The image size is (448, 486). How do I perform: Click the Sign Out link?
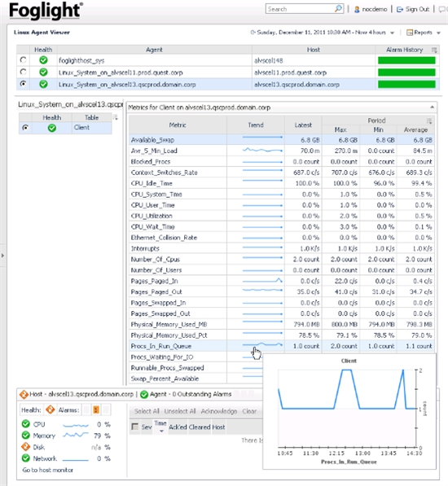[417, 9]
